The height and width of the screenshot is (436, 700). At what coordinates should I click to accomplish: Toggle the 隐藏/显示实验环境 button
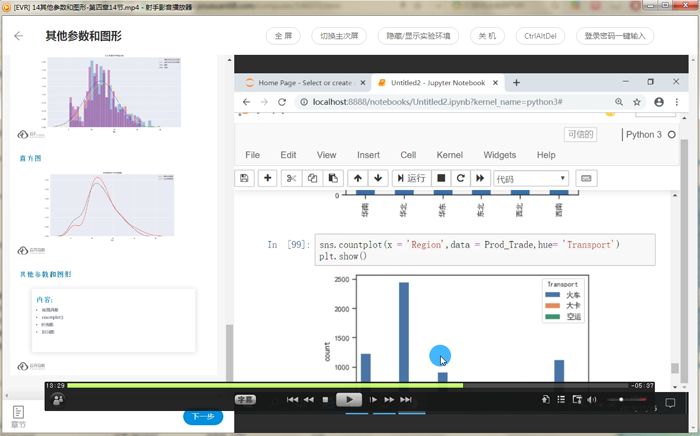click(x=419, y=36)
